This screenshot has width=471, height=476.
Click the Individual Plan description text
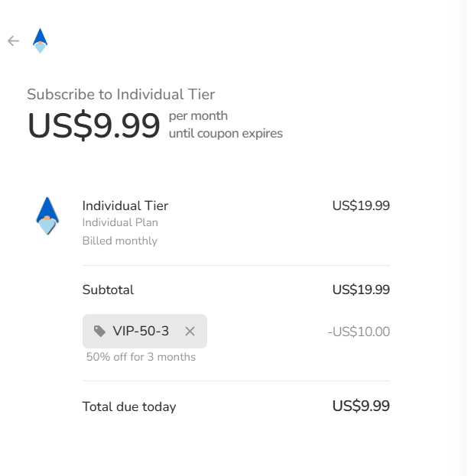(x=120, y=223)
